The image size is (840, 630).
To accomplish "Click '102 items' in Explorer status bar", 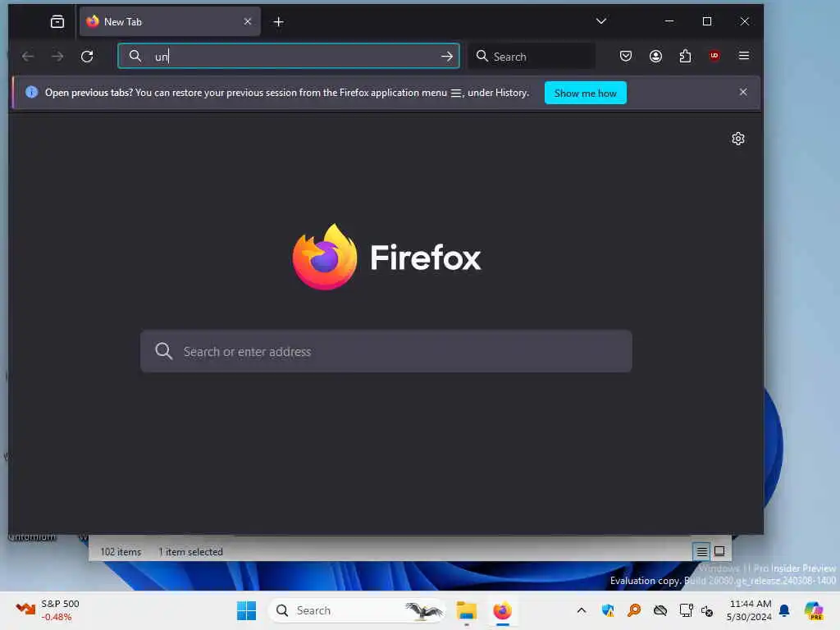I will tap(121, 552).
